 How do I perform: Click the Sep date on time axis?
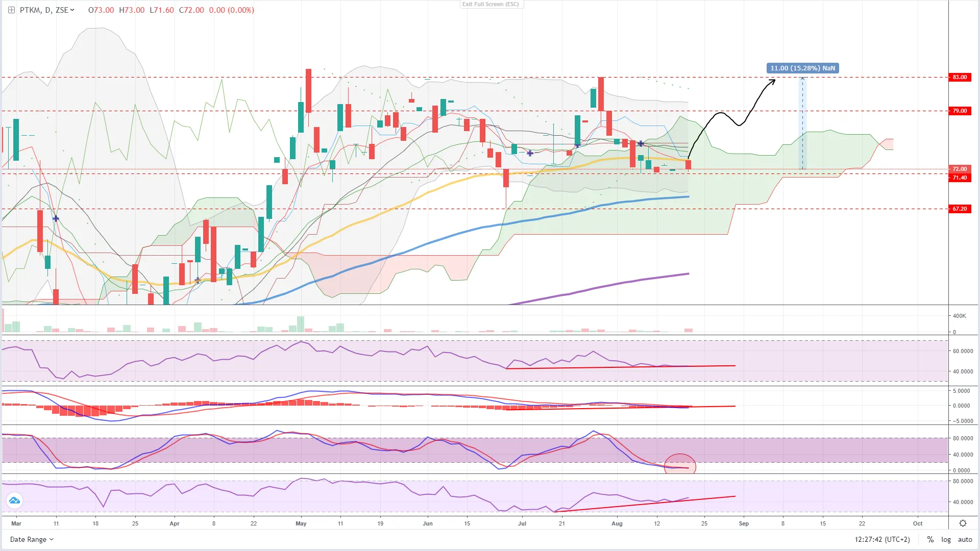pos(744,523)
